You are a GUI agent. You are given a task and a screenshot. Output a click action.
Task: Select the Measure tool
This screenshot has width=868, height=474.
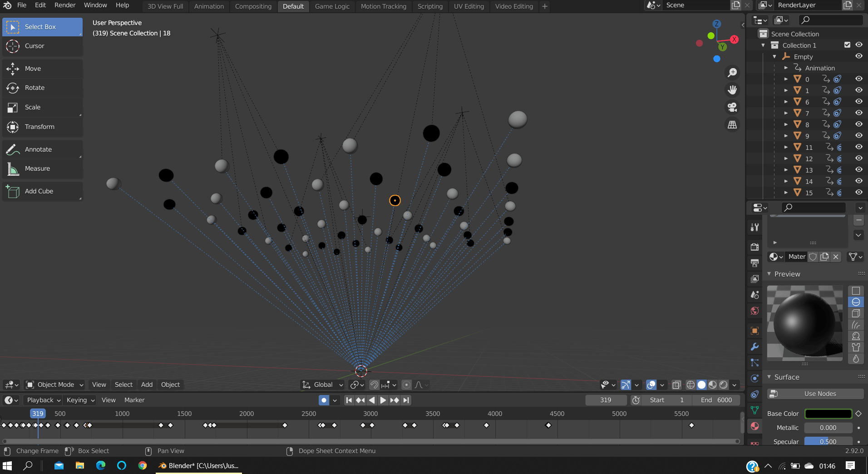click(37, 168)
